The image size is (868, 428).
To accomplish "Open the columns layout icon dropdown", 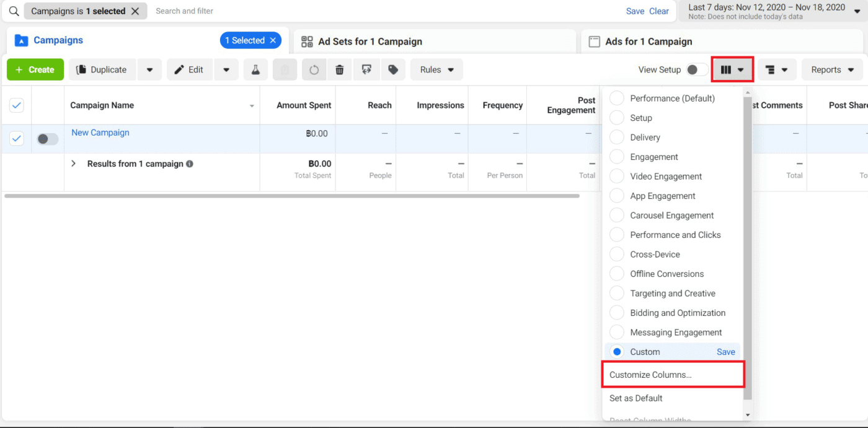I will 732,70.
